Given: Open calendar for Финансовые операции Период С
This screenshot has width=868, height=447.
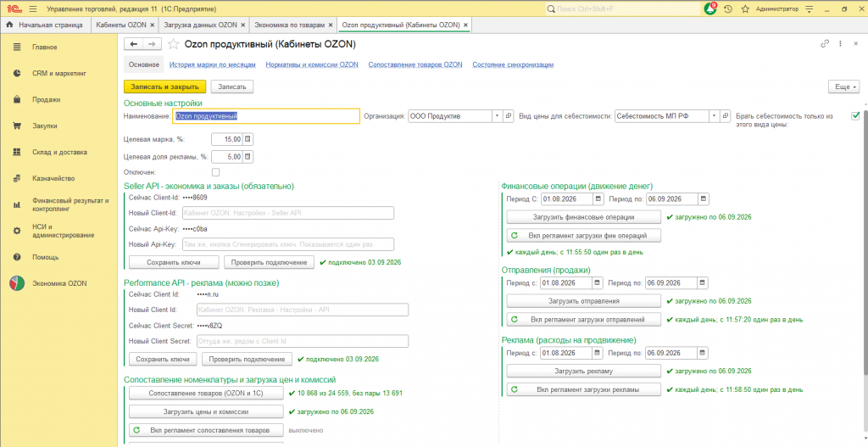Looking at the screenshot, I should (x=598, y=198).
